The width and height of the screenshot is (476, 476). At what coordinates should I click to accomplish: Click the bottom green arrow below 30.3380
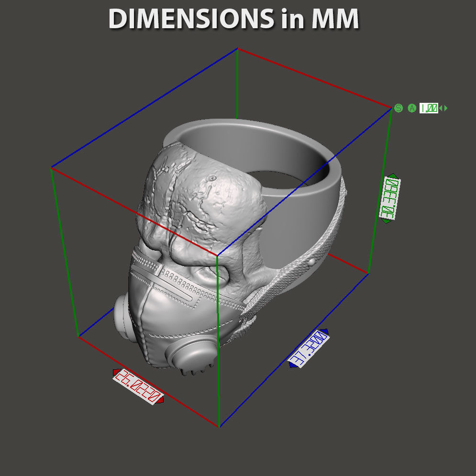[x=386, y=221]
